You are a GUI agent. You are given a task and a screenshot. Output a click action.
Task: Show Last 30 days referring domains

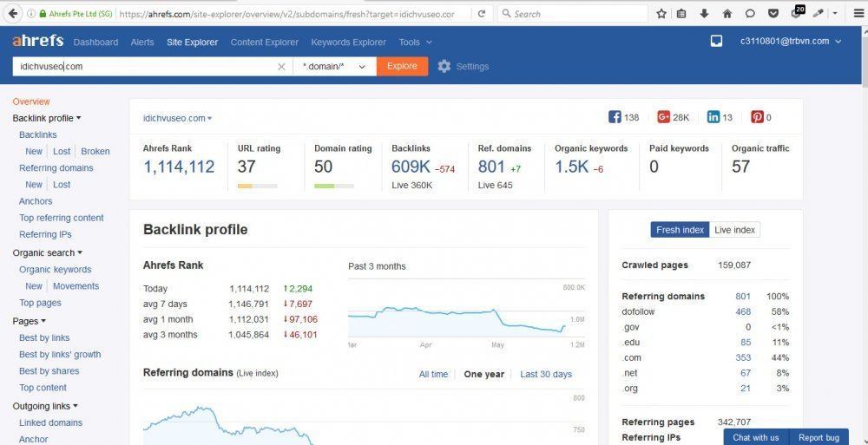click(x=546, y=374)
